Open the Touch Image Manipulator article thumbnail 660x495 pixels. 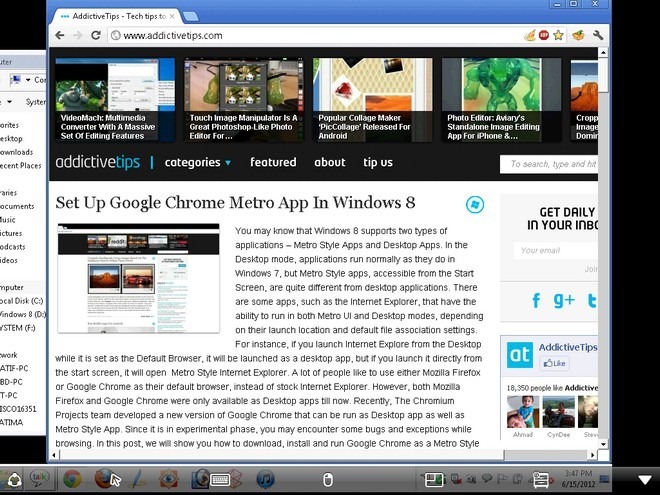click(x=244, y=100)
